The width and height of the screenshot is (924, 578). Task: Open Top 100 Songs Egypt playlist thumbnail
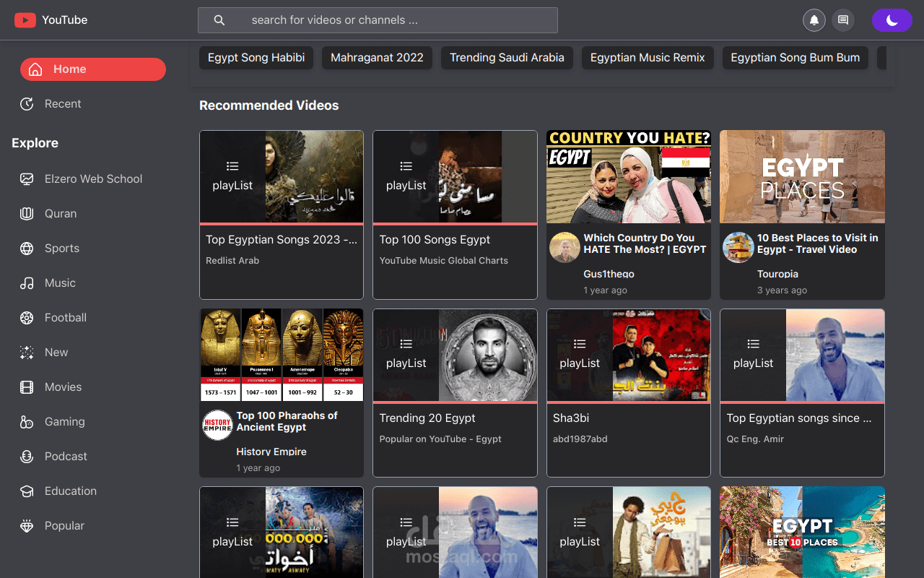pos(455,176)
